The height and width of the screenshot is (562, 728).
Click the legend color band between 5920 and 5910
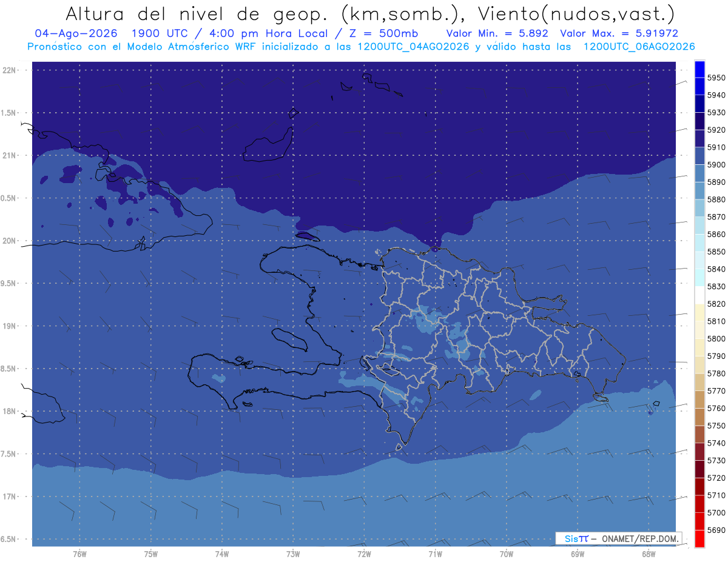[699, 138]
